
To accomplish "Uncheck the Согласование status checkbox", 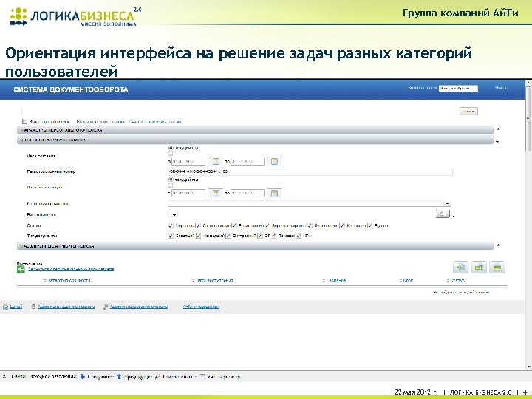I will pos(198,225).
